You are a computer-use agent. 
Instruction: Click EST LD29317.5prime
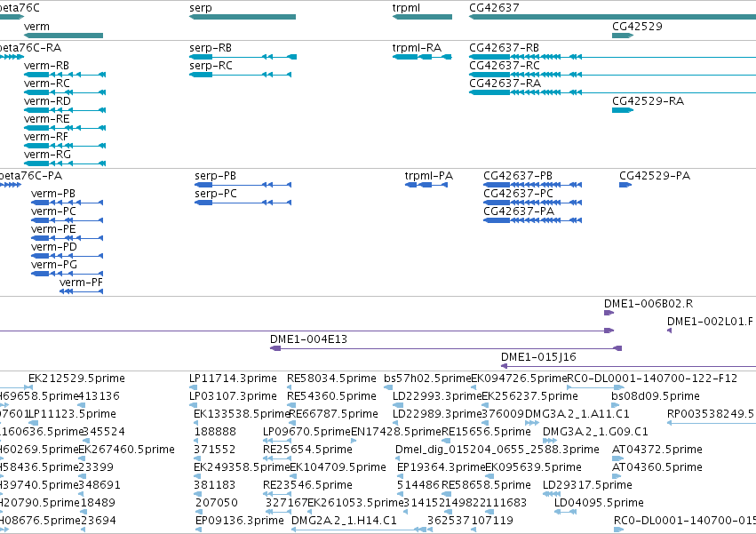587,485
